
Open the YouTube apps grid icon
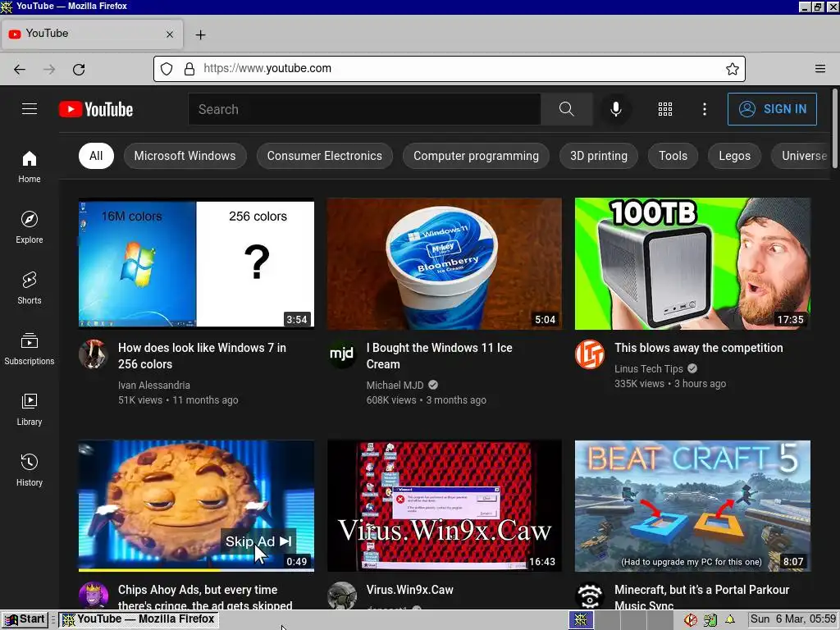click(x=664, y=109)
